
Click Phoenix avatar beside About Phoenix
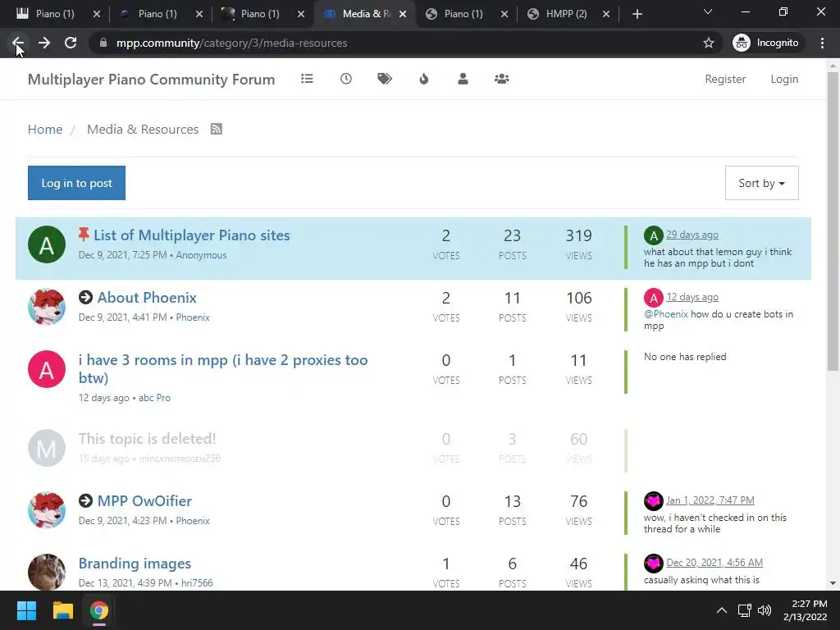click(x=47, y=307)
